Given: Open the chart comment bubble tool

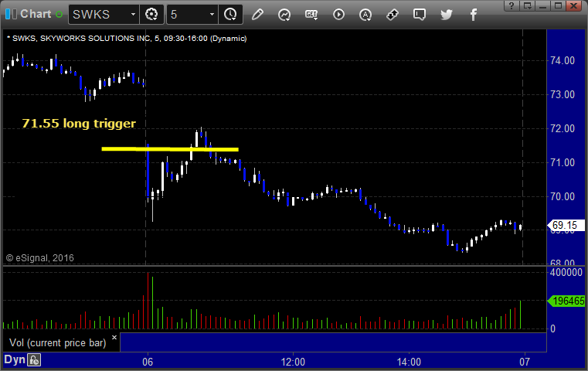Looking at the screenshot, I should tap(420, 15).
